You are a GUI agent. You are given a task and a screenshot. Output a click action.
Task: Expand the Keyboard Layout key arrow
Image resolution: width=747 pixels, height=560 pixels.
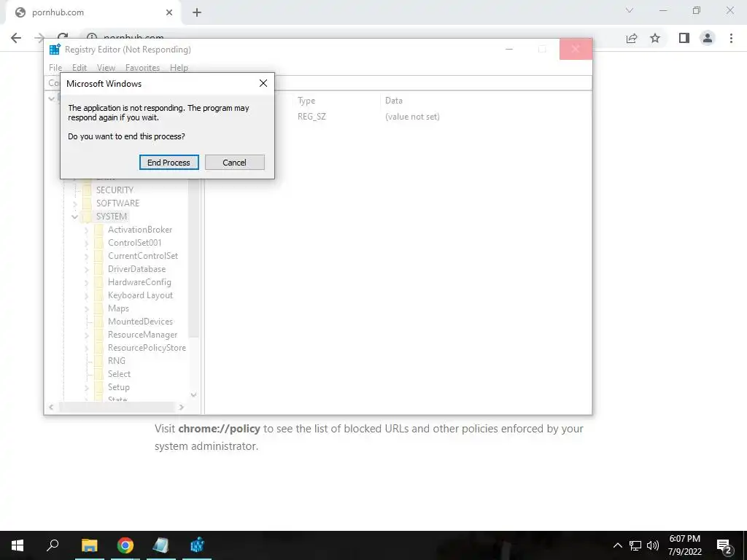86,296
